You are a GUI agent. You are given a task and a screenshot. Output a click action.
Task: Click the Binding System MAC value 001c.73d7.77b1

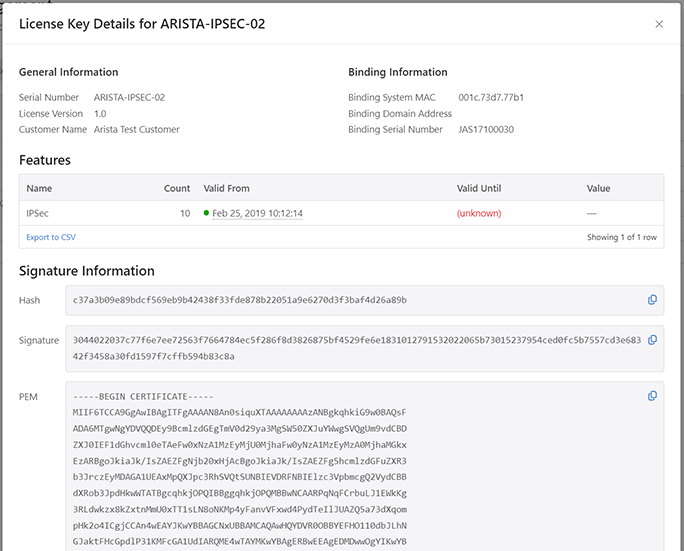coord(491,97)
